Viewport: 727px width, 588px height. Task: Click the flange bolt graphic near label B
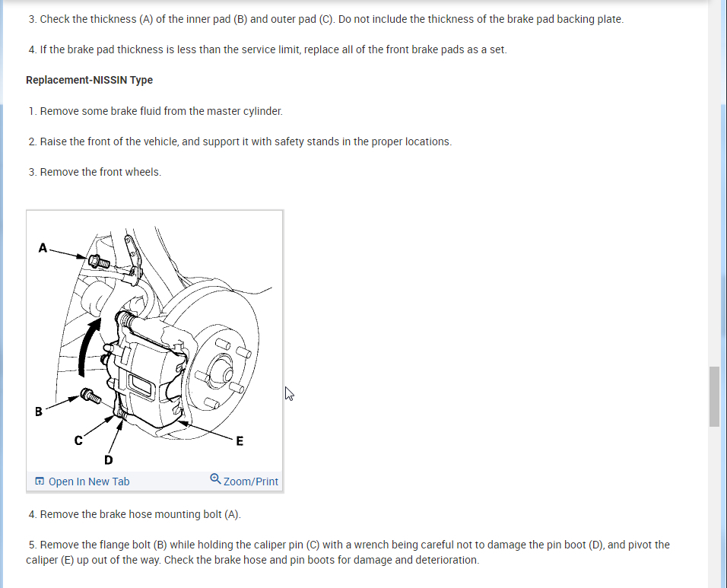[90, 396]
